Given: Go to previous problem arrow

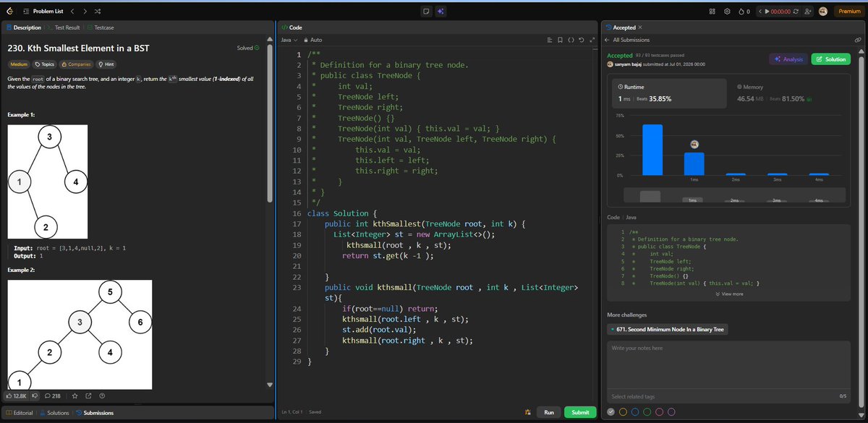Looking at the screenshot, I should [x=72, y=12].
